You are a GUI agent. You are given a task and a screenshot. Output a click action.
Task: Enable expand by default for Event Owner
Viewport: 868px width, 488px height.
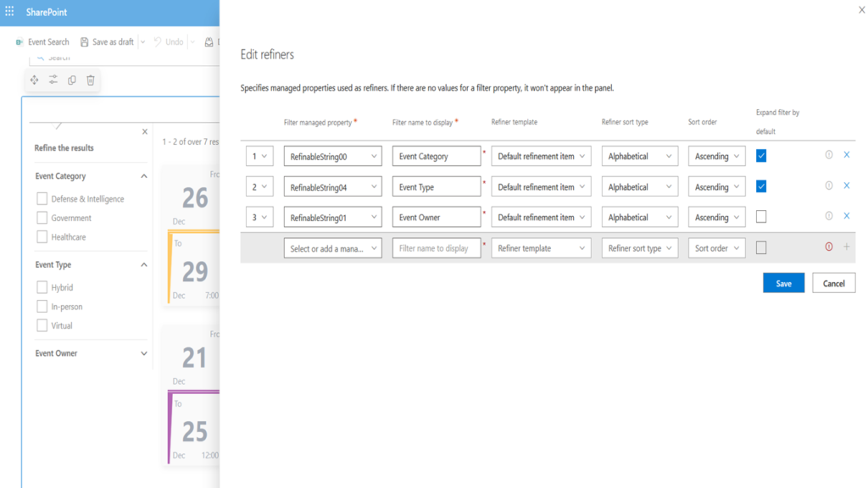[761, 217]
